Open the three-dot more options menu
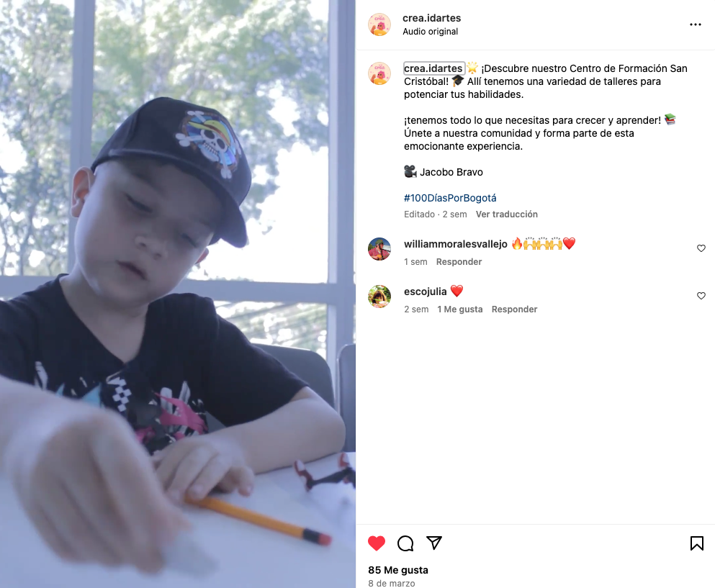The image size is (715, 588). click(696, 24)
